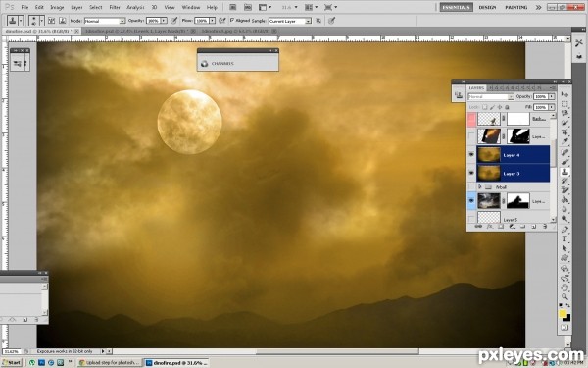Open the File menu
The width and height of the screenshot is (588, 368).
24,7
